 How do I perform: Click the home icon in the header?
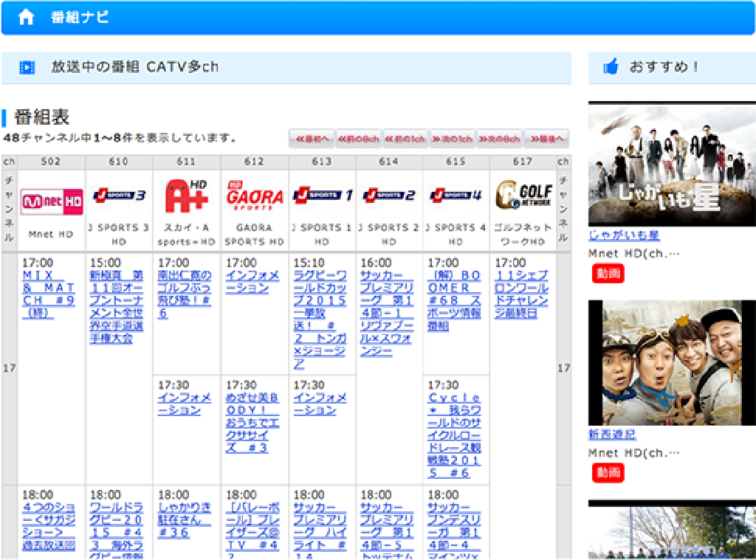point(26,18)
